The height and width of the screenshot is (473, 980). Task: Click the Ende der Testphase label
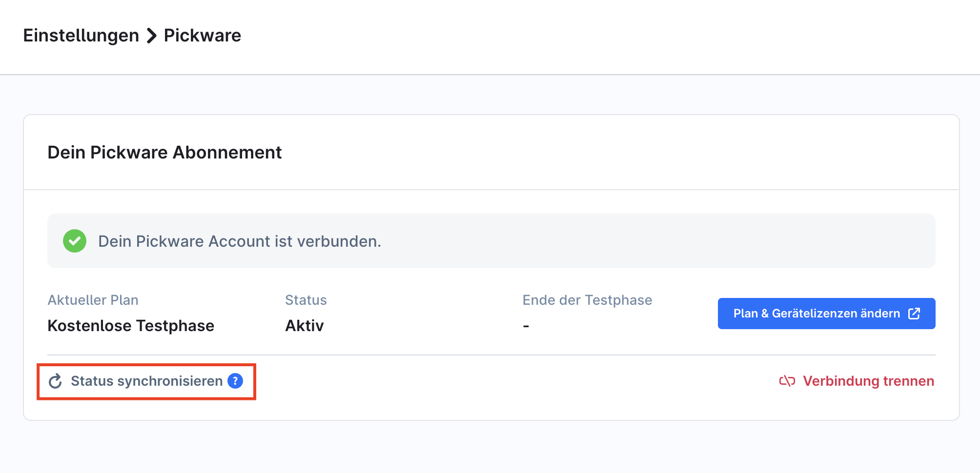click(587, 300)
